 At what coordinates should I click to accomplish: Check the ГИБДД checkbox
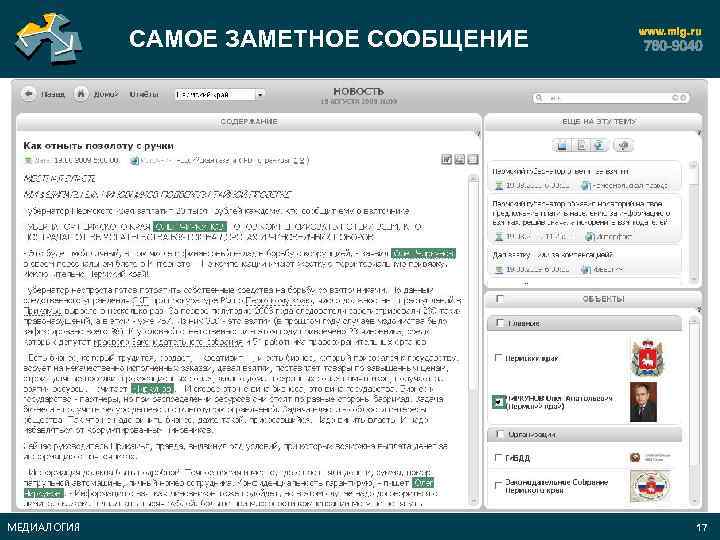(498, 458)
